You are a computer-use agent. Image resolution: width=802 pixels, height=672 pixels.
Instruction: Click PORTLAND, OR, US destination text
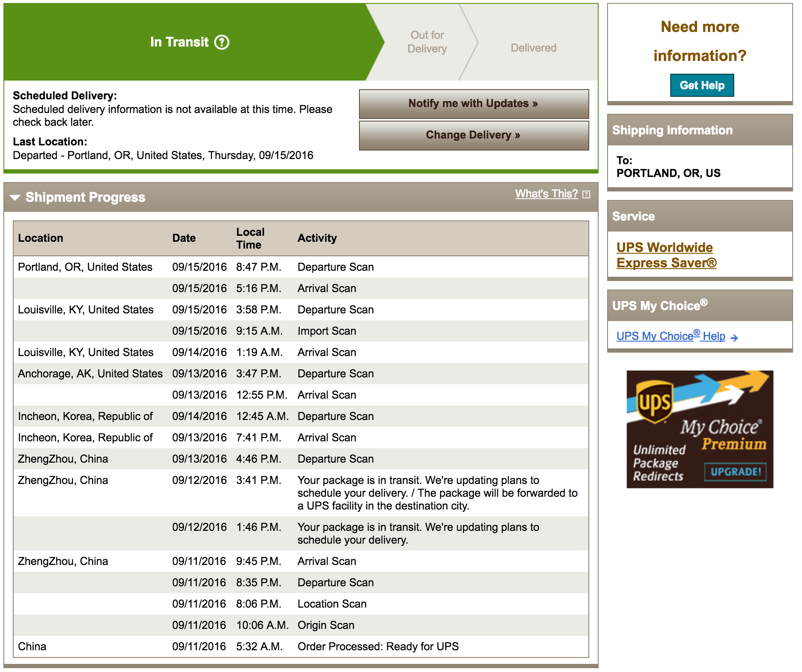[668, 173]
